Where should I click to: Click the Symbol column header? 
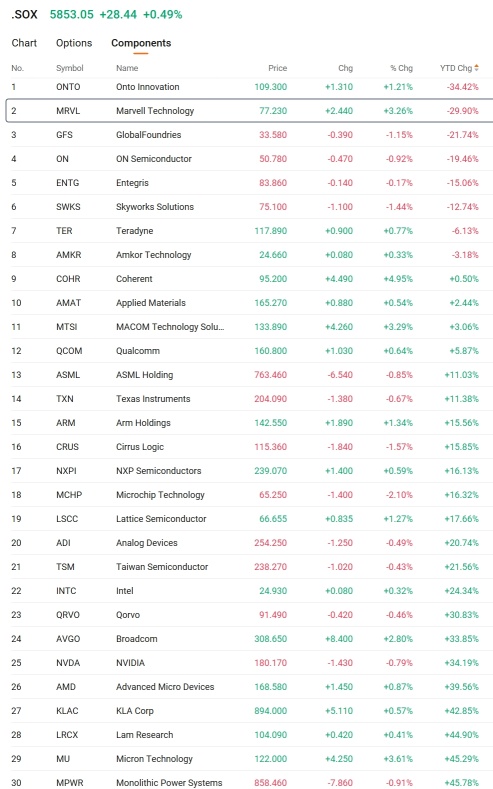click(x=69, y=68)
